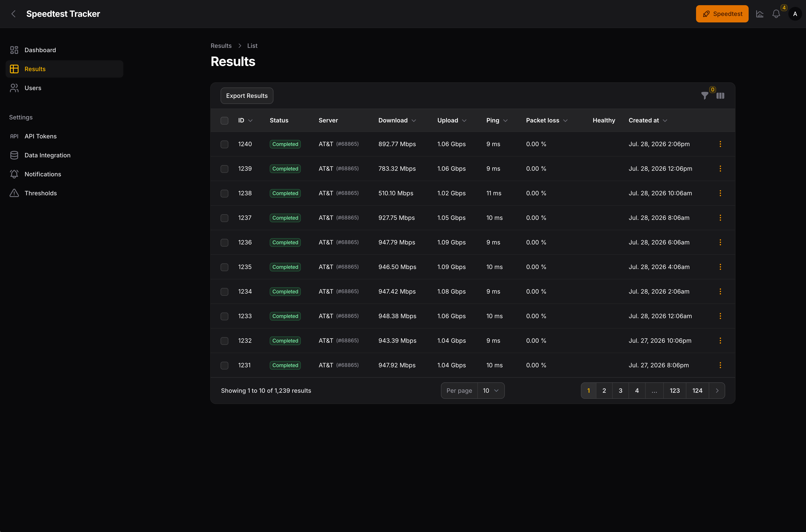Open Notifications settings in sidebar

pos(64,174)
